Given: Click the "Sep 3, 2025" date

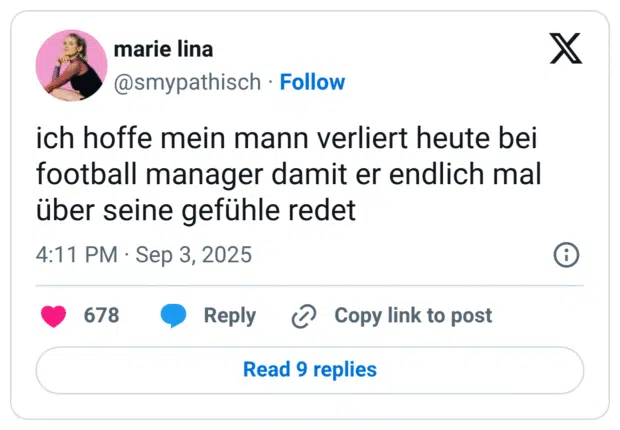Looking at the screenshot, I should point(194,255).
